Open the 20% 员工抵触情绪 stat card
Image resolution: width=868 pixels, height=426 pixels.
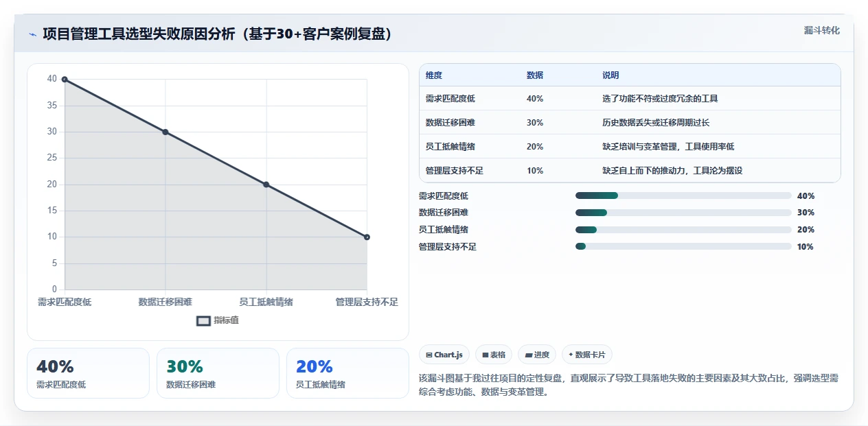pos(347,373)
